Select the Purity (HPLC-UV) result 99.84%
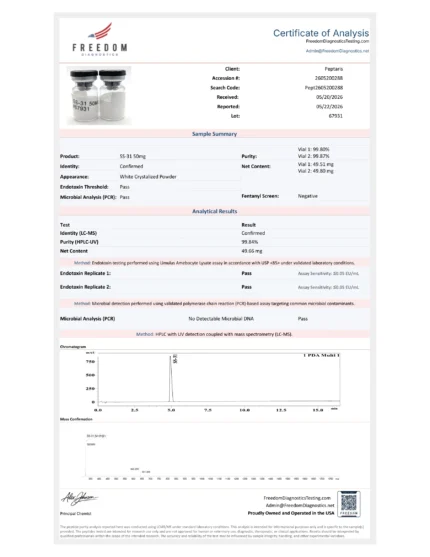Viewport: 430px width, 557px height. [x=250, y=242]
